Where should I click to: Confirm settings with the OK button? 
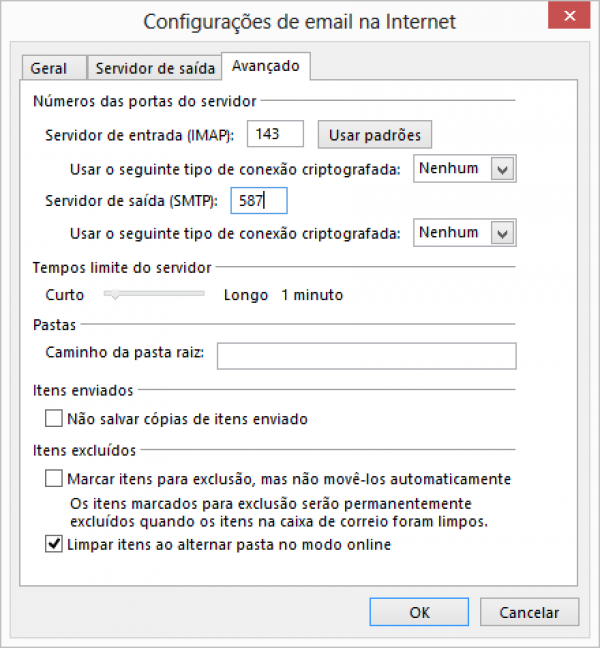(x=419, y=612)
